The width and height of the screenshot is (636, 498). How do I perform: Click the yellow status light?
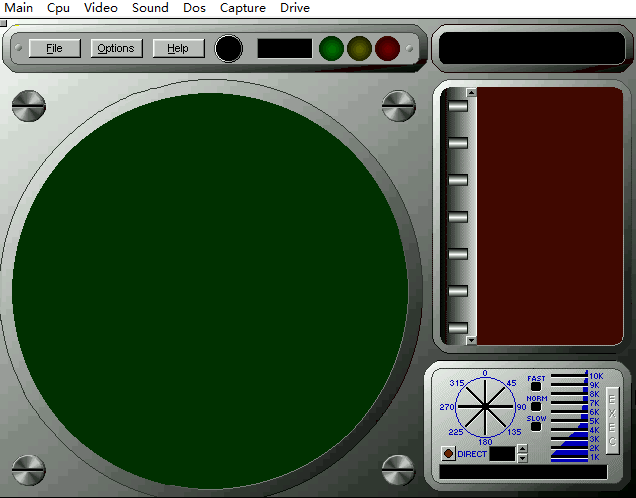359,49
